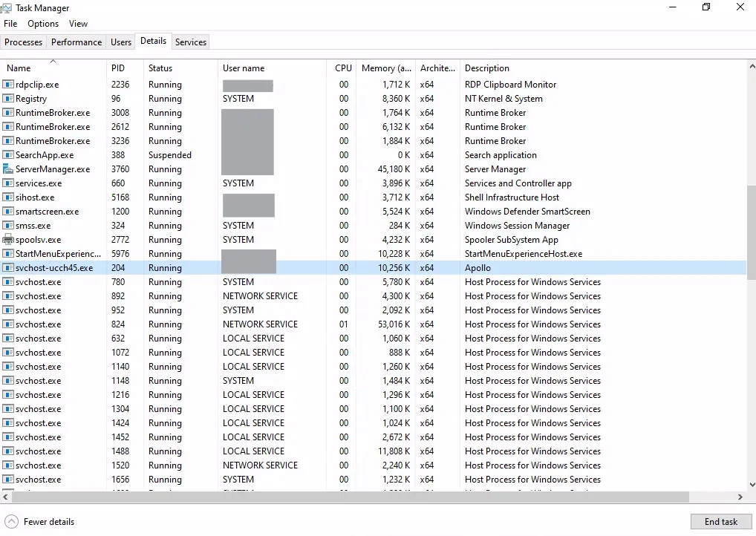Click the StartMenuExperienc... process icon
Screen dimensions: 756x536
(9, 253)
